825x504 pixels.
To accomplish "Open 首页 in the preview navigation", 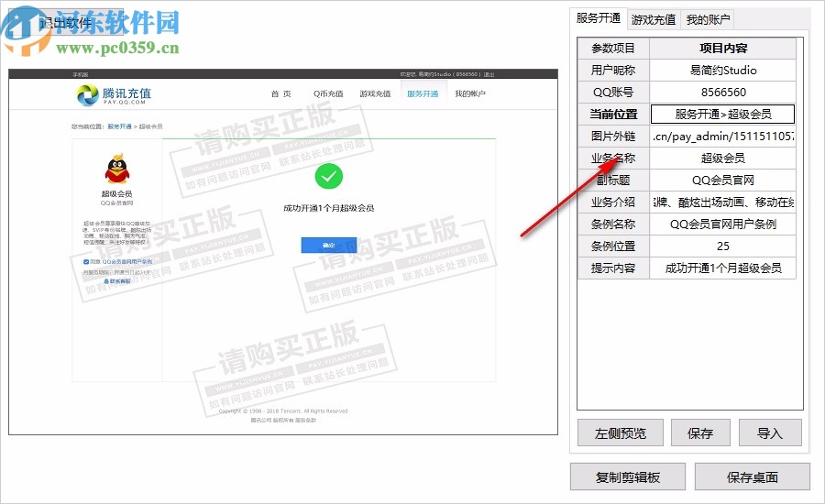I will tap(281, 93).
